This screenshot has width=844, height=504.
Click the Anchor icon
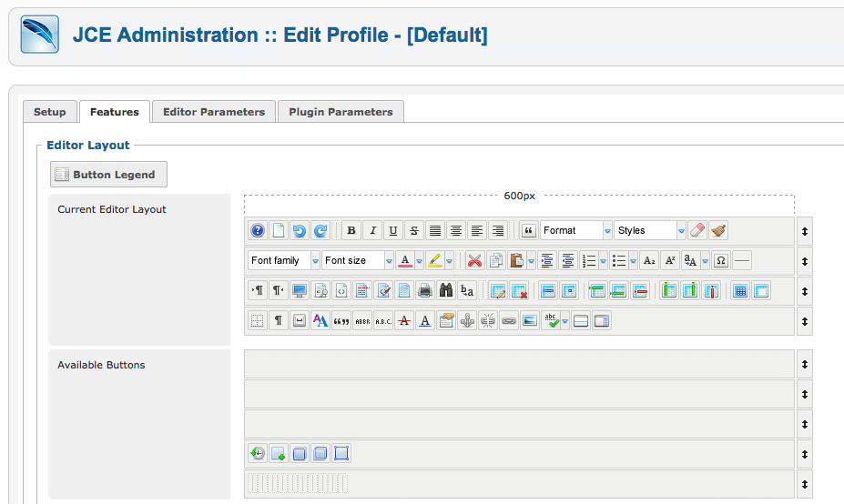[x=467, y=321]
